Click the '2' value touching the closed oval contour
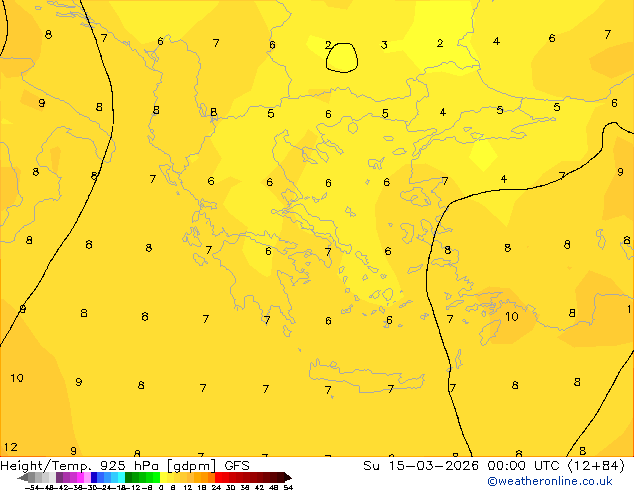The width and height of the screenshot is (634, 490). 328,45
